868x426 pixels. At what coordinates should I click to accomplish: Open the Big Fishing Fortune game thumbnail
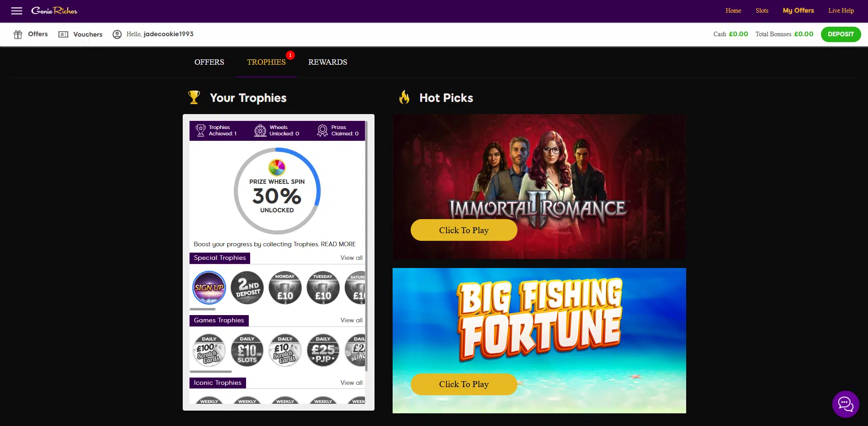(x=539, y=340)
